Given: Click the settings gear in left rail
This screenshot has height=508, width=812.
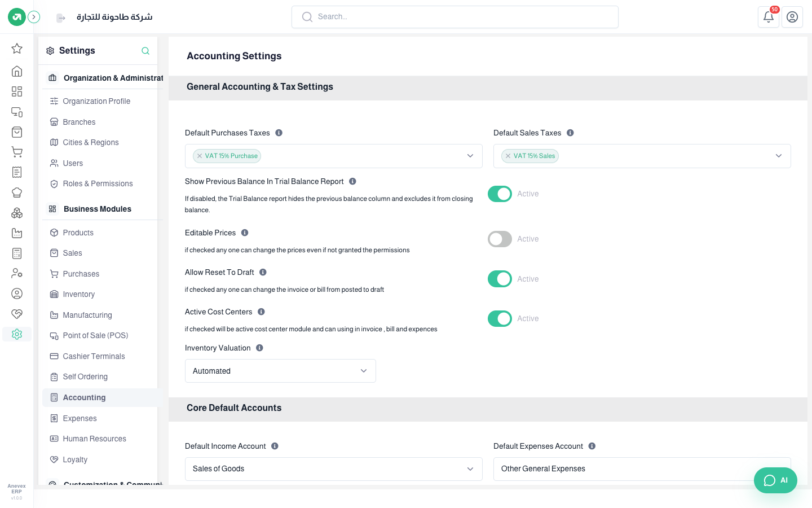Looking at the screenshot, I should [17, 334].
